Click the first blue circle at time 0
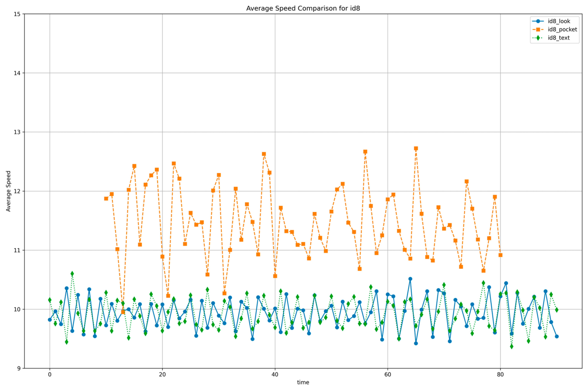The width and height of the screenshot is (588, 390). point(50,320)
